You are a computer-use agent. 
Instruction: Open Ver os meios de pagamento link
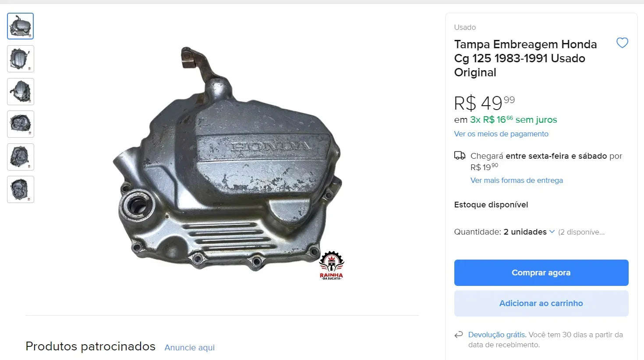tap(501, 134)
